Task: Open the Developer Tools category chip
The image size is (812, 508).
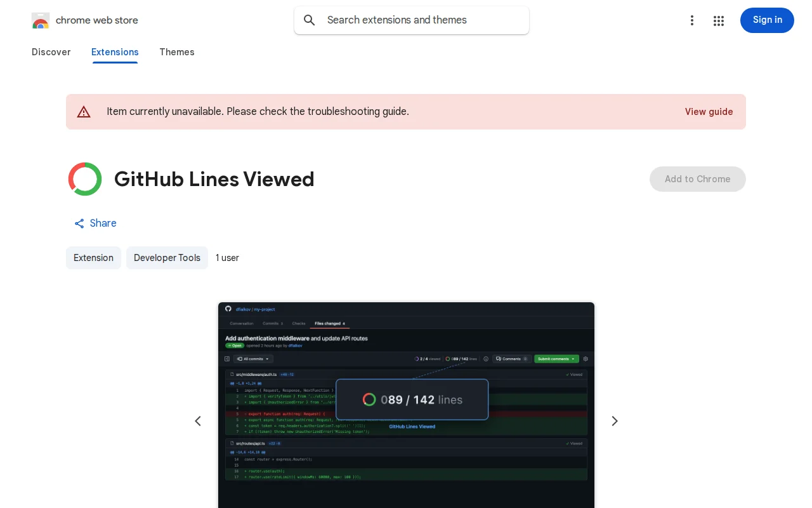Action: [x=167, y=258]
